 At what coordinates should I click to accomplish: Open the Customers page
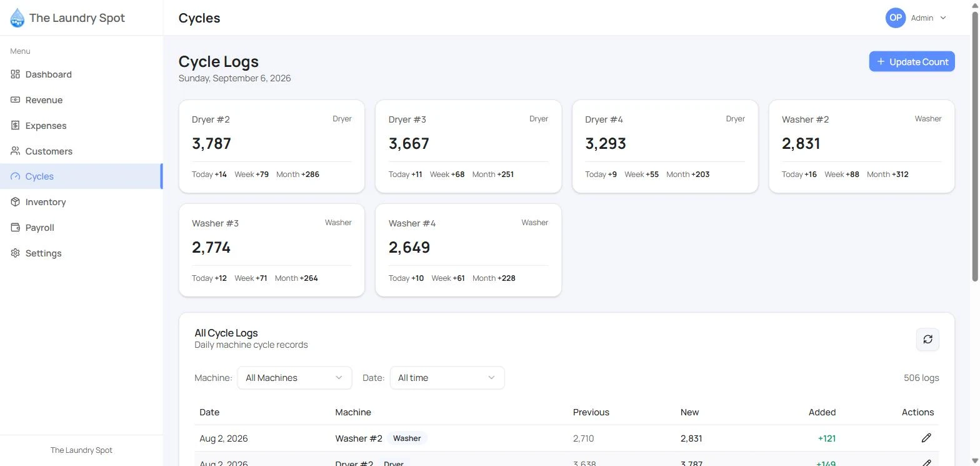coord(81,151)
